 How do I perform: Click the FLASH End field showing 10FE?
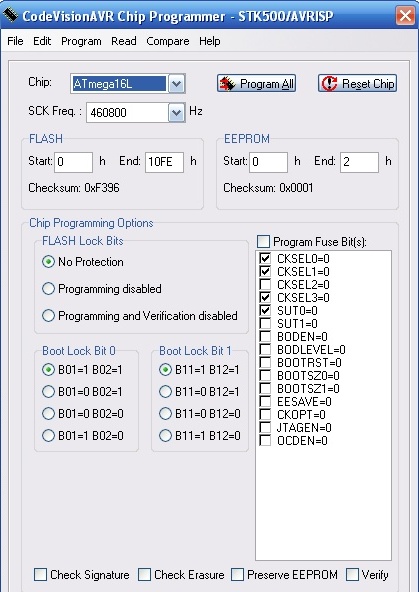[x=165, y=162]
